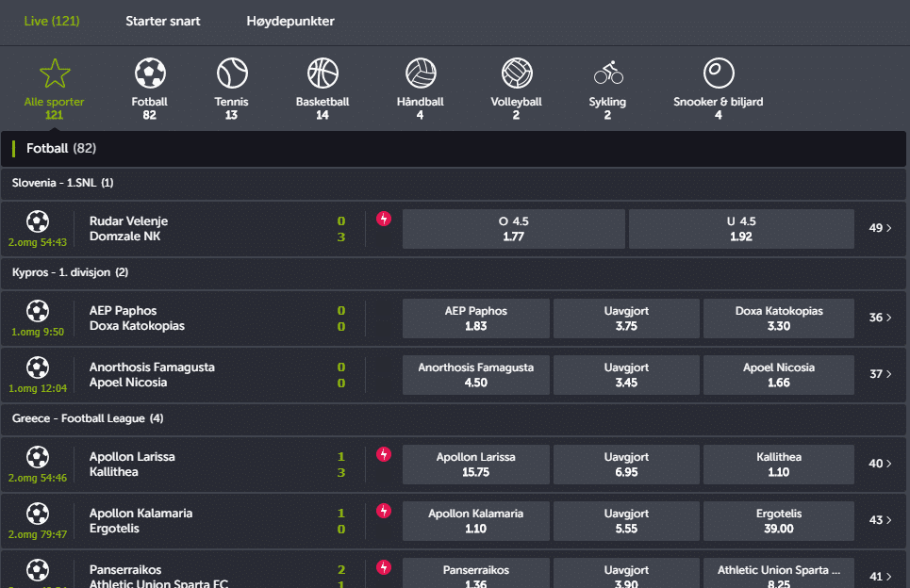The height and width of the screenshot is (588, 910).
Task: Filter by Fotball sport icon
Action: click(x=150, y=73)
